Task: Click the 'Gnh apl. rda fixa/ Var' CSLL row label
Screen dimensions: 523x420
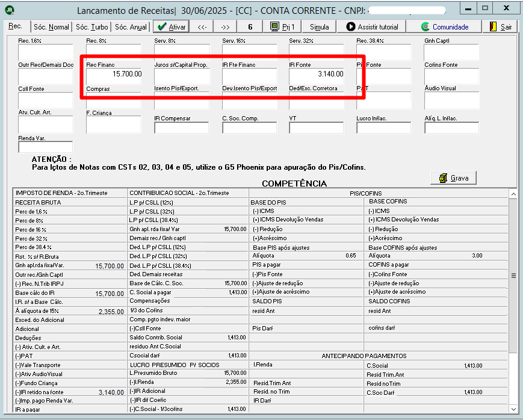Action: [x=155, y=229]
